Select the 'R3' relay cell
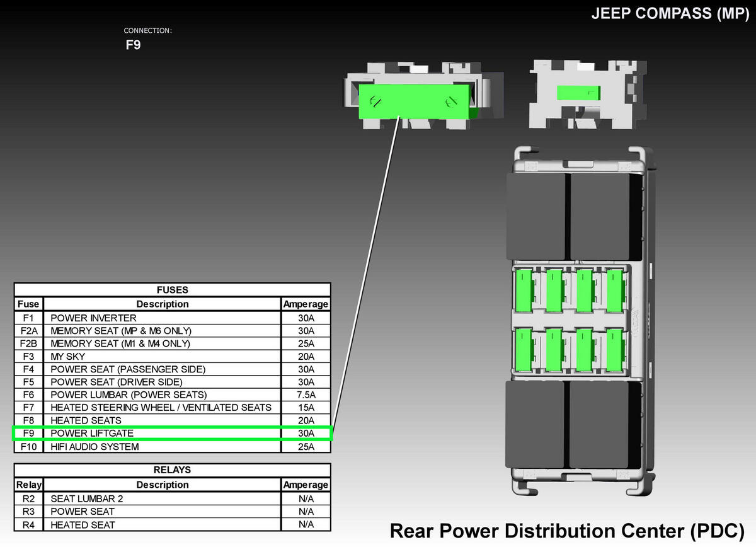The width and height of the screenshot is (756, 547). pyautogui.click(x=28, y=511)
